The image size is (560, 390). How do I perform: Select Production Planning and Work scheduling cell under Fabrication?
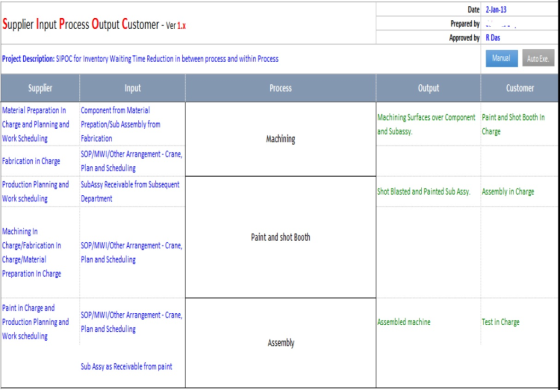click(x=40, y=191)
